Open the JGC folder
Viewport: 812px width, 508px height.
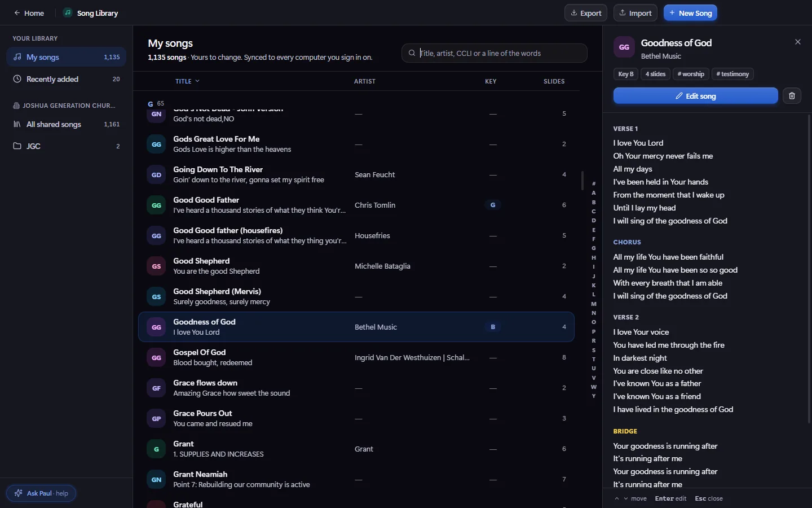[x=66, y=146]
